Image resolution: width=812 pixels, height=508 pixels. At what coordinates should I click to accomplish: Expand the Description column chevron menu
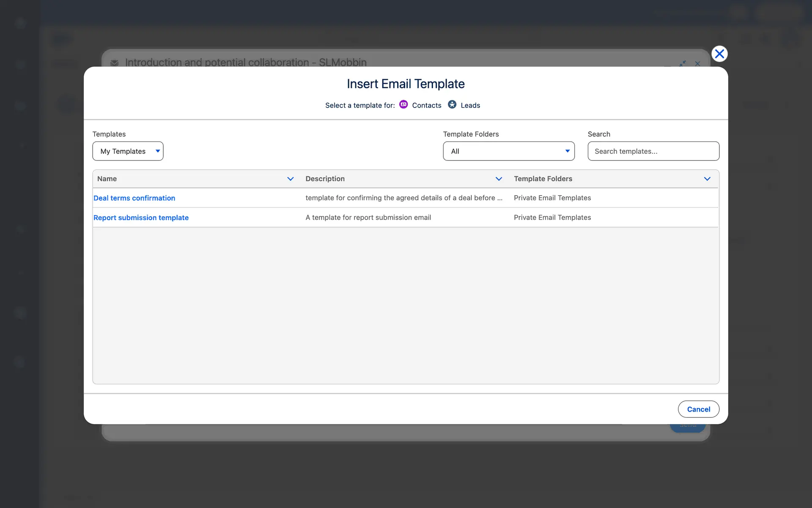point(499,179)
